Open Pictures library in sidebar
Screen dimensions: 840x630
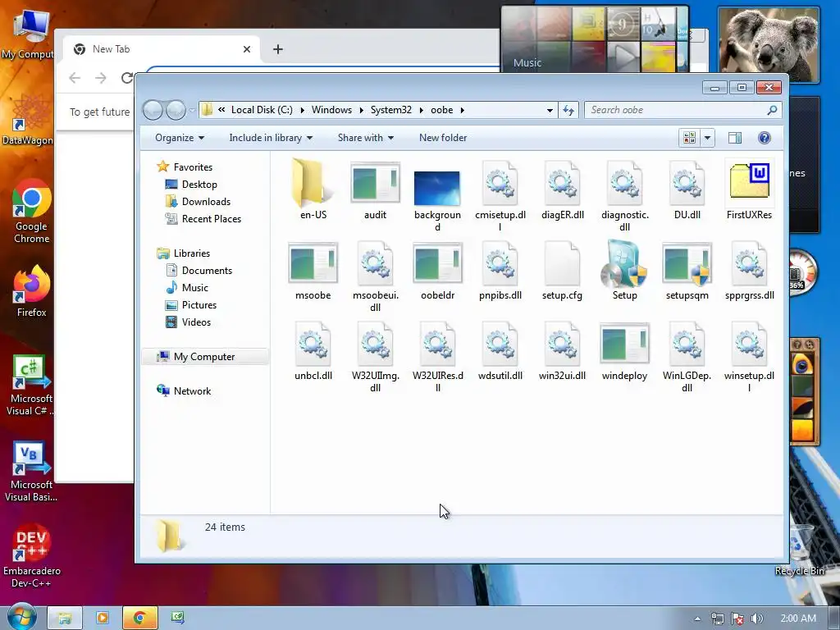point(191,305)
